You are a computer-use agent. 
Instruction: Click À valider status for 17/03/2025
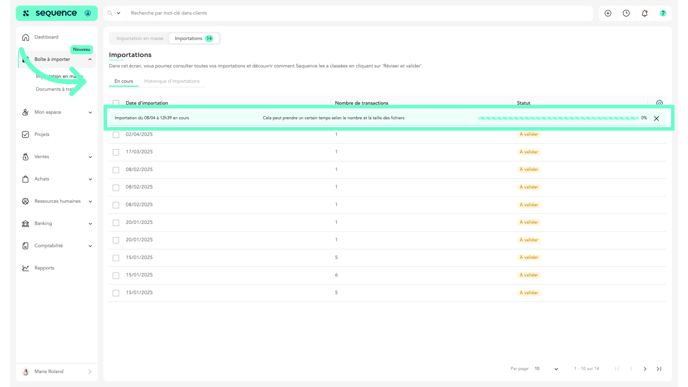[x=529, y=152]
